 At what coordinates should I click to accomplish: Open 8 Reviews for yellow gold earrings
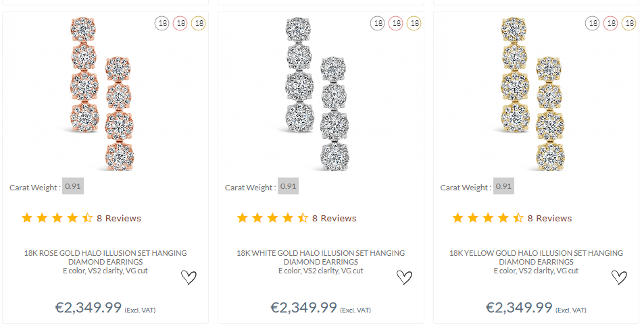pos(549,218)
